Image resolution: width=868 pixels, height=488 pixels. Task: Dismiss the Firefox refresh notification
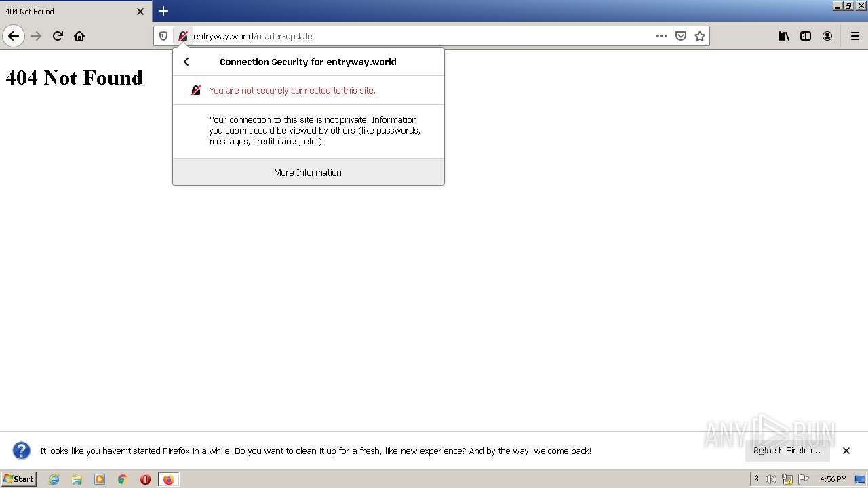(846, 451)
